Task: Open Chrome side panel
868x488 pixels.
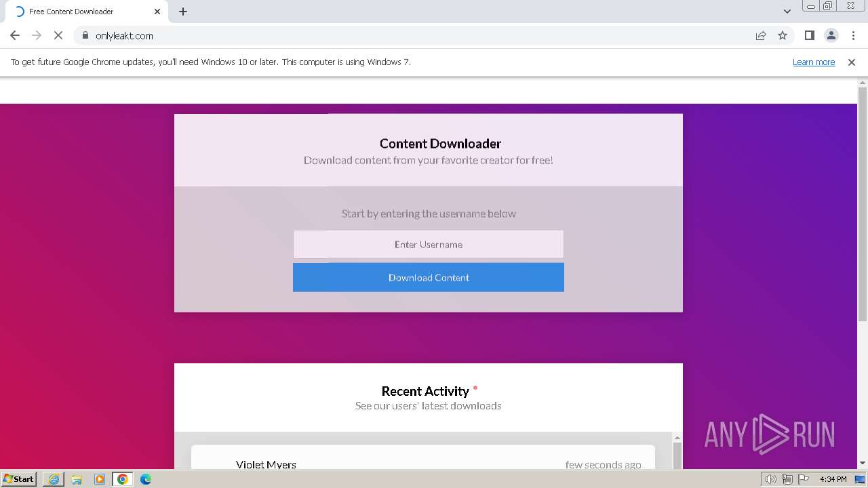Action: click(x=809, y=35)
